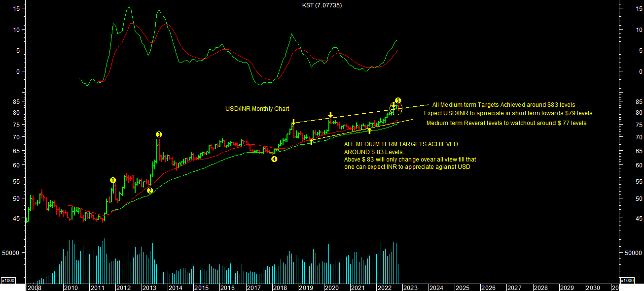Click the 2030 year label on time axis
Screen dimensions: 644x291
[x=592, y=288]
